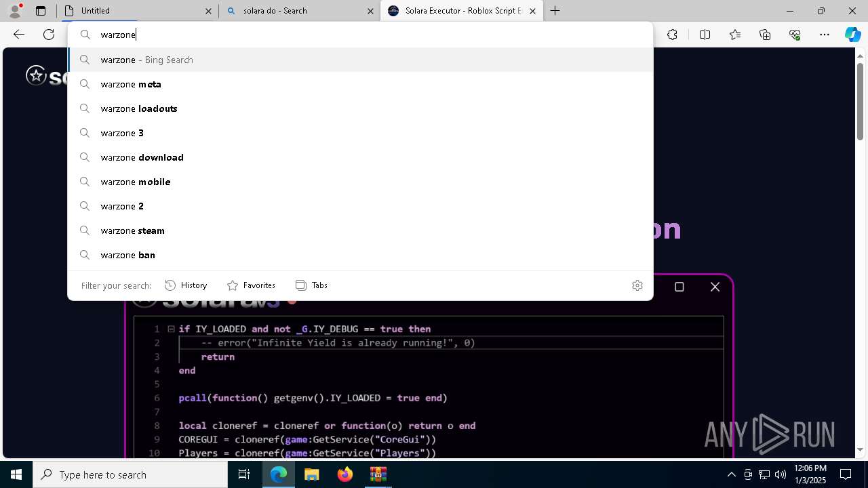Close the Solara Executor tab
This screenshot has height=488, width=868.
tap(532, 11)
